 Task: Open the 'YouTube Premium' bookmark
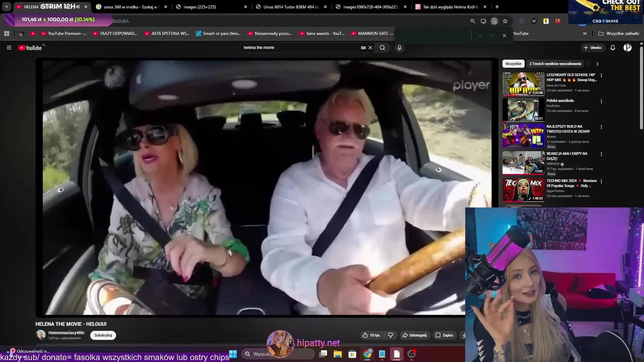[63, 34]
